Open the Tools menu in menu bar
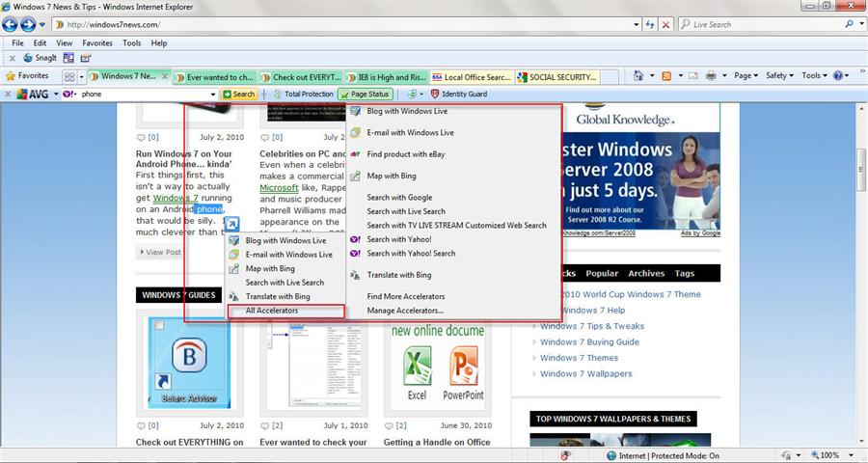The width and height of the screenshot is (868, 463). (132, 42)
